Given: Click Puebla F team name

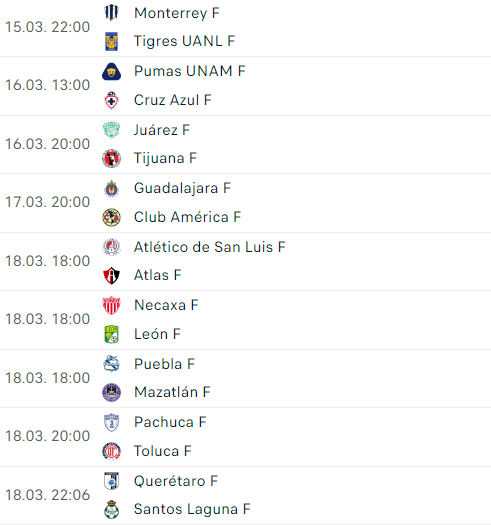Looking at the screenshot, I should [164, 364].
